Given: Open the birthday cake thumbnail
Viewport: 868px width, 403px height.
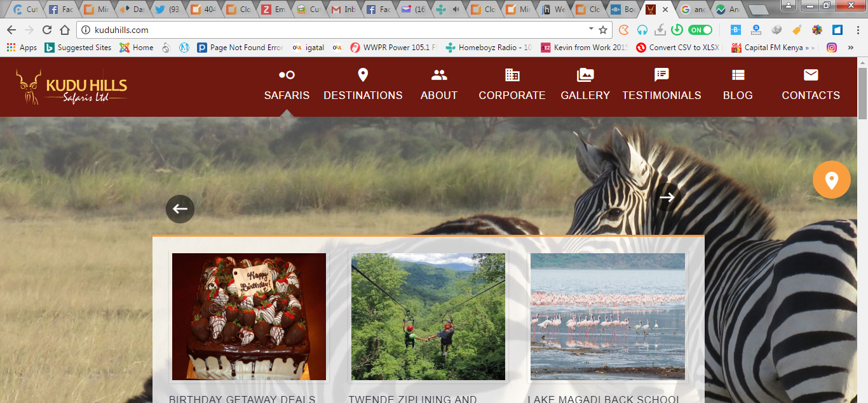Looking at the screenshot, I should [249, 317].
